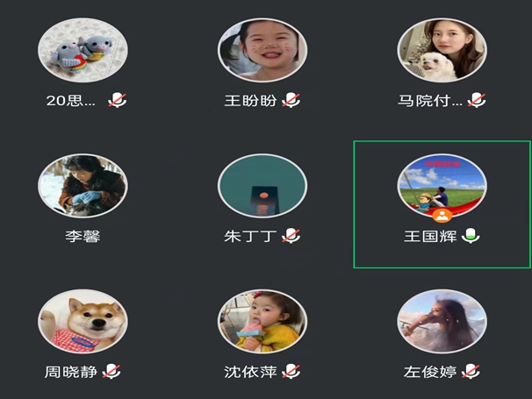Click muted mic icon next to 王盼盼

click(x=291, y=100)
